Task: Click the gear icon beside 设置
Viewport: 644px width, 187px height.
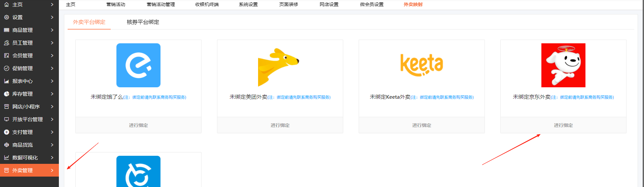Action: coord(6,17)
